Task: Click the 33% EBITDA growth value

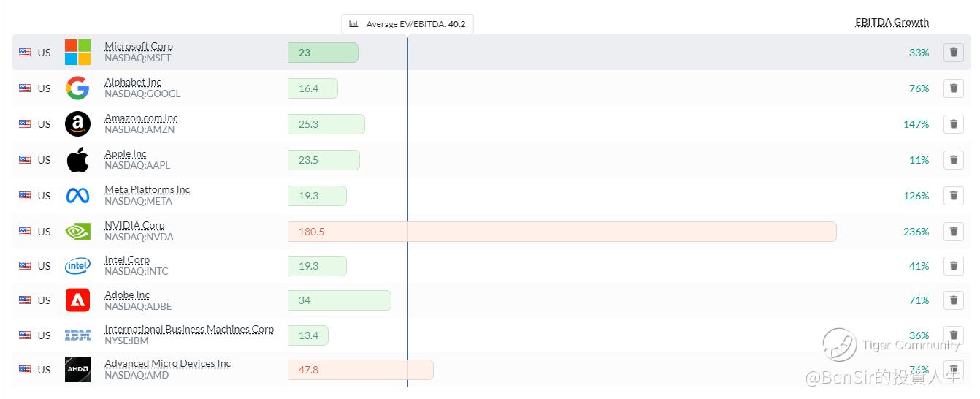Action: (919, 53)
